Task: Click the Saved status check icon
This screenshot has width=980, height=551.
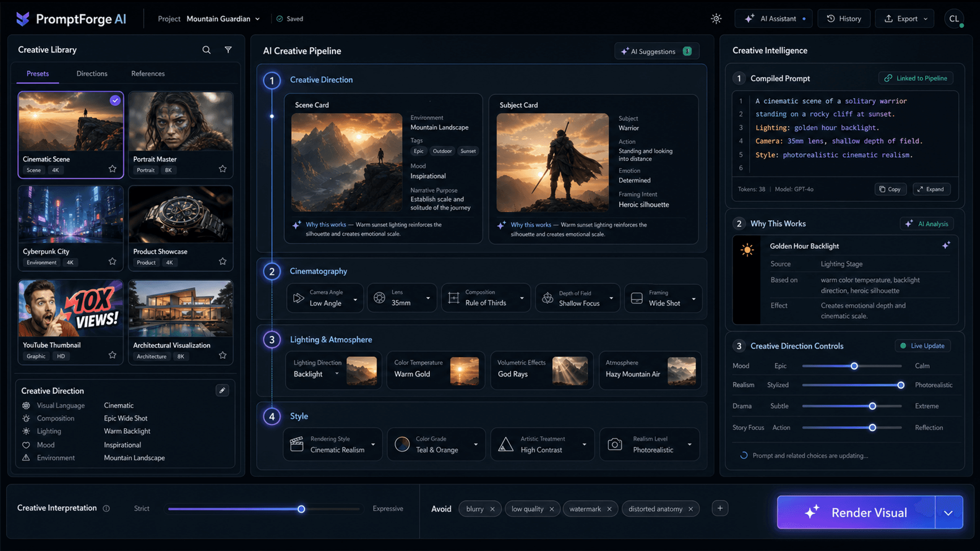Action: [279, 19]
